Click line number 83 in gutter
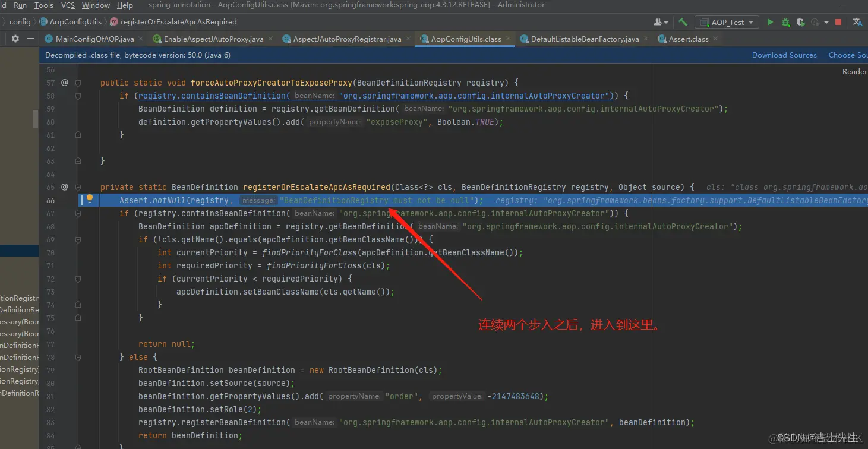Viewport: 868px width, 449px height. point(50,422)
